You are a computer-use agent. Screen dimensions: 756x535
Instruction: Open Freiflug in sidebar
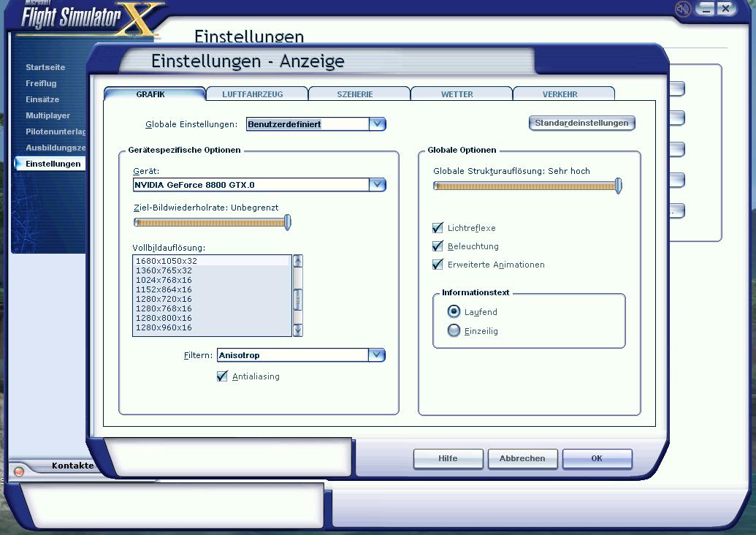point(41,83)
